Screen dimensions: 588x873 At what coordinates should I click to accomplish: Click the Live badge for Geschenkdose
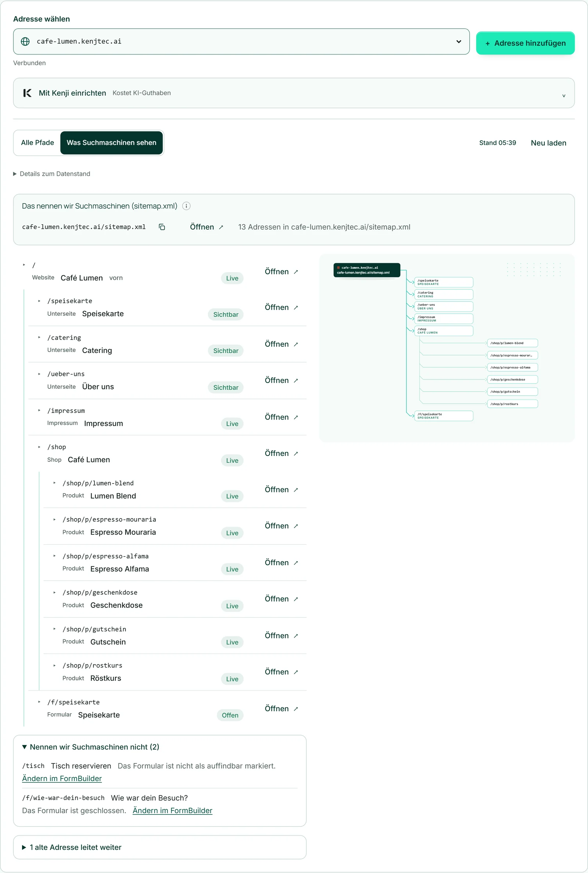232,606
